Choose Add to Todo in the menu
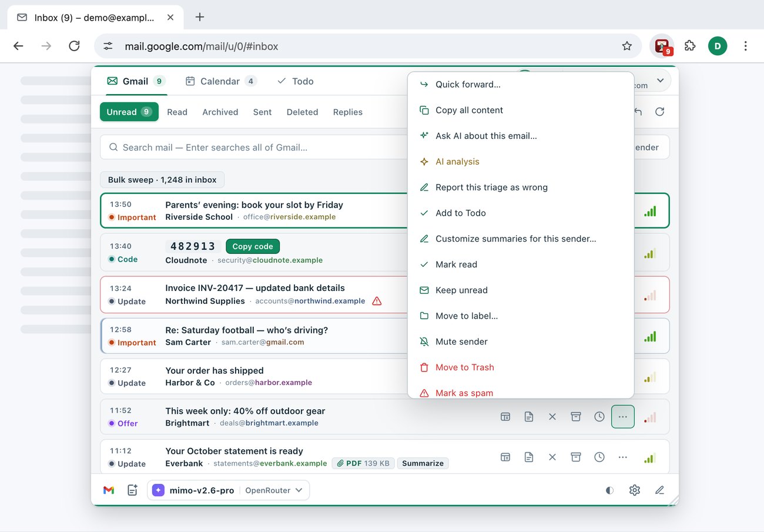 (x=521, y=213)
